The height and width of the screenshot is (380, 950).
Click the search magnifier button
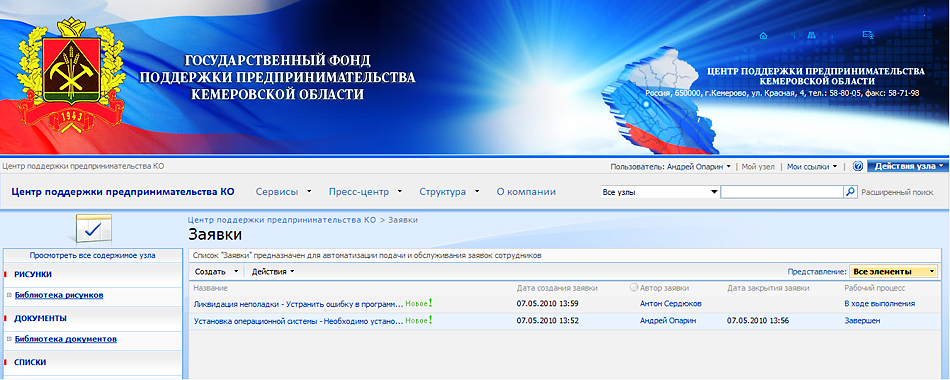click(x=851, y=192)
